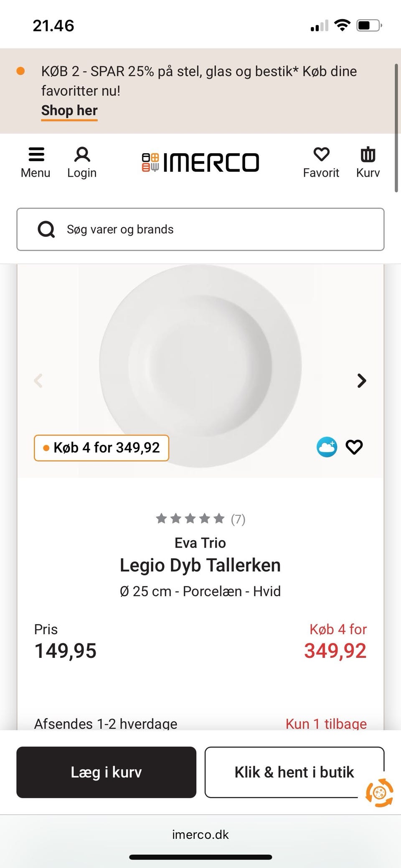Tap the Login person icon
Screen dimensions: 401x868
pyautogui.click(x=82, y=155)
